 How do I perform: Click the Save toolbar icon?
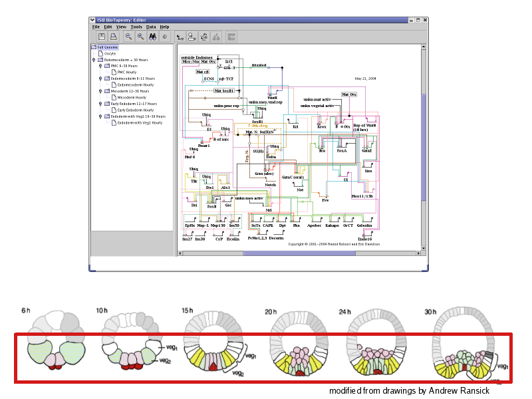pos(102,37)
